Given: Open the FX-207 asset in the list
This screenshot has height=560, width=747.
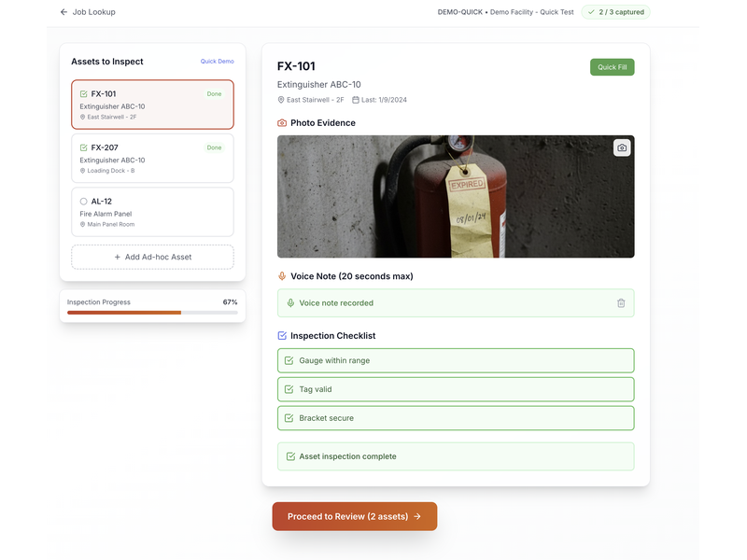Looking at the screenshot, I should [152, 158].
